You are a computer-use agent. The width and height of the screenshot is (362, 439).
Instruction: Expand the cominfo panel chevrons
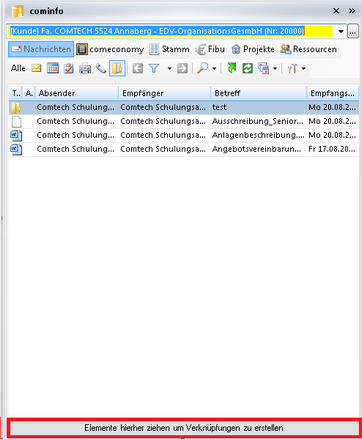[x=352, y=11]
